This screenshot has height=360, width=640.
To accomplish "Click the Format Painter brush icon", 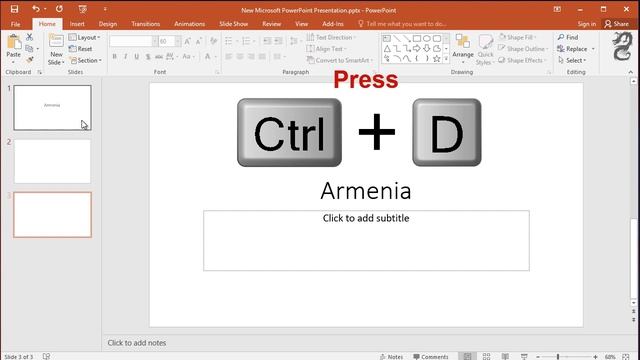I will coord(29,60).
